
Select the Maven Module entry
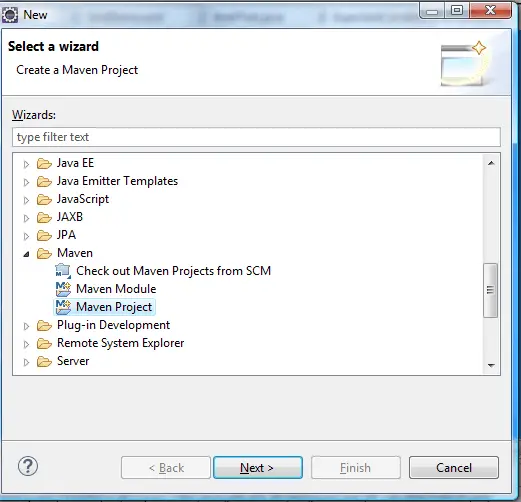116,289
